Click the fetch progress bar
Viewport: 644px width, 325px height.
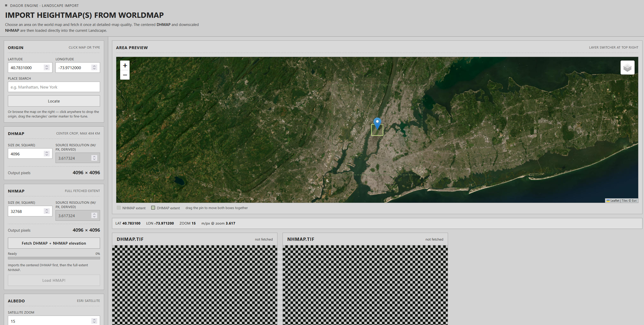point(54,258)
